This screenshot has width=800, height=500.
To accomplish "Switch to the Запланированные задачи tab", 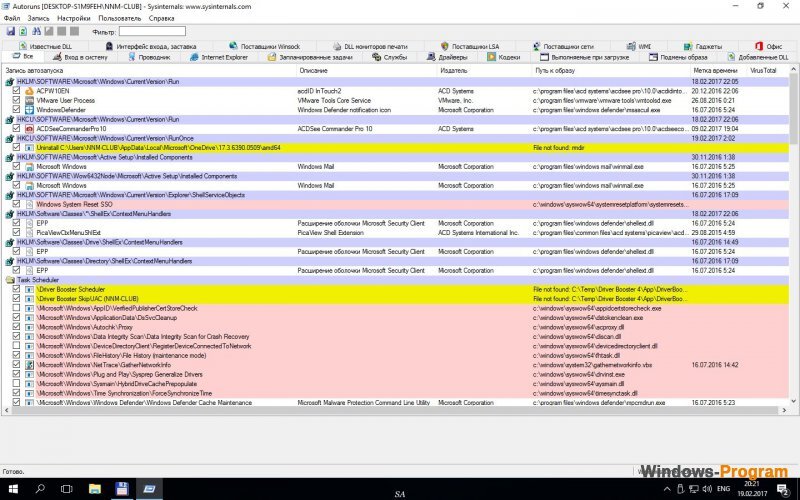I will [x=310, y=57].
